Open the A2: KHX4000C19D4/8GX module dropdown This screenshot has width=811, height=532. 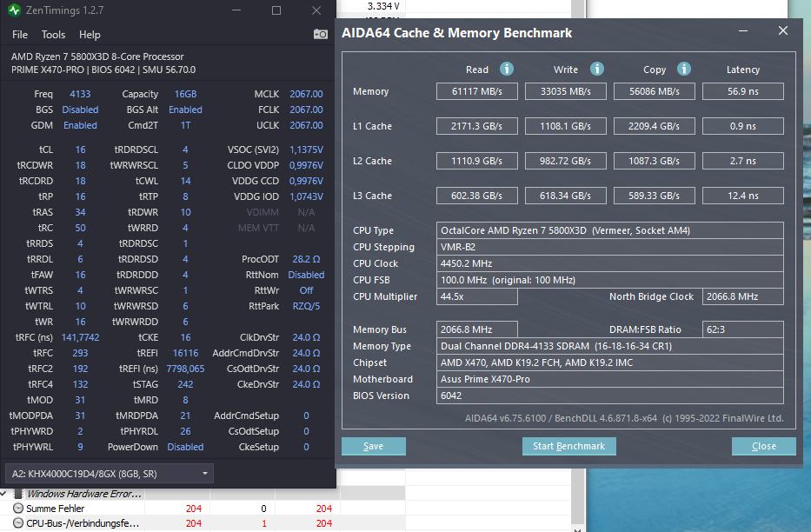click(110, 474)
